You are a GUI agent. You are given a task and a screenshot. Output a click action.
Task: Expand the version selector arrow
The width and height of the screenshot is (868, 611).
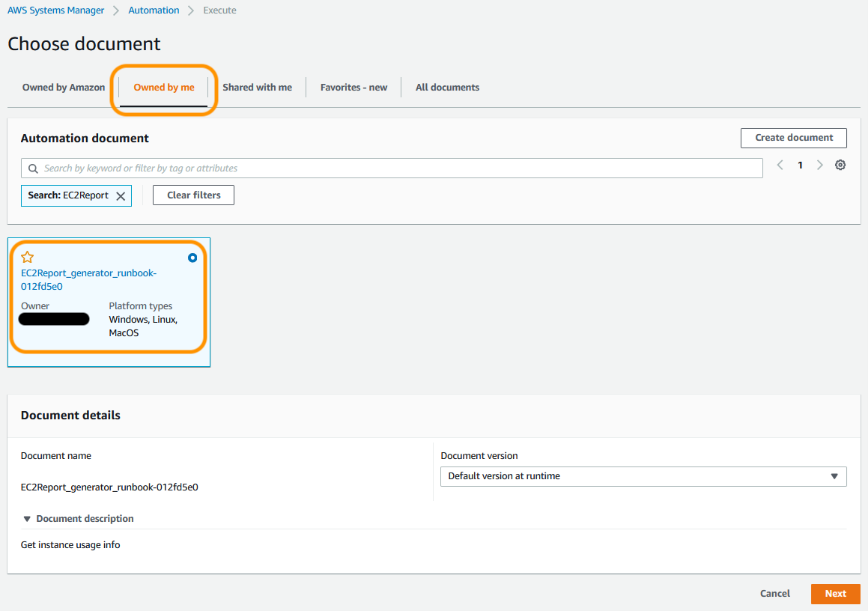(x=833, y=476)
